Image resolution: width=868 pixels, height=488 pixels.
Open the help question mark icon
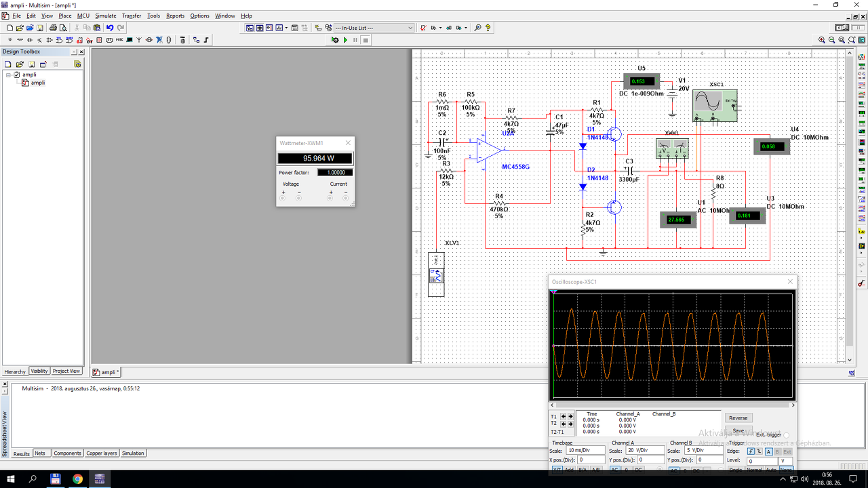[488, 28]
